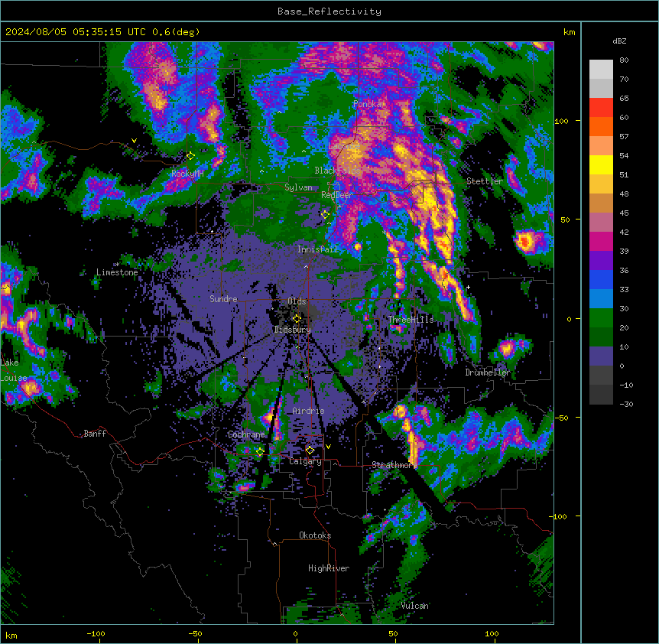Click the Cochrane city label

246,434
